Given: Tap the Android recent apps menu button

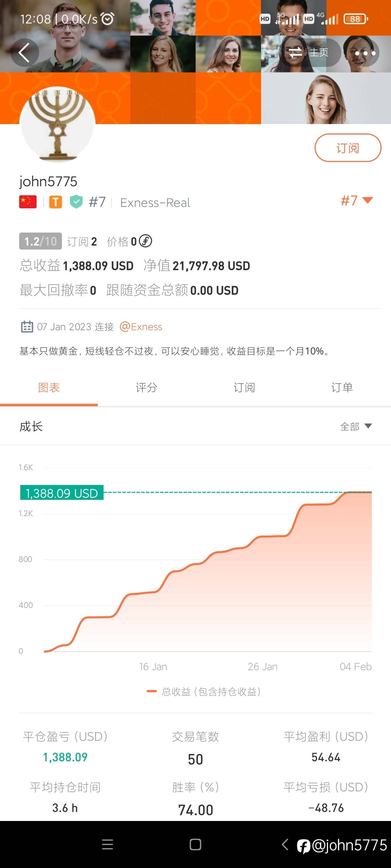Looking at the screenshot, I should click(108, 844).
